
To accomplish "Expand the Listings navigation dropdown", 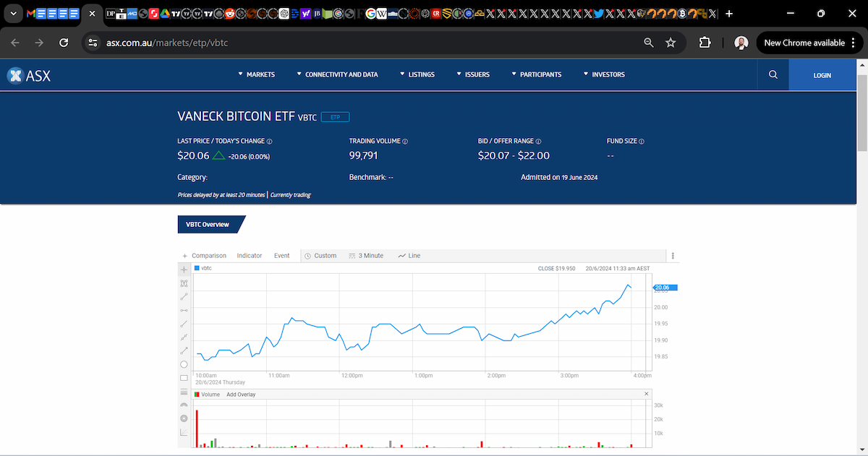I will 417,74.
